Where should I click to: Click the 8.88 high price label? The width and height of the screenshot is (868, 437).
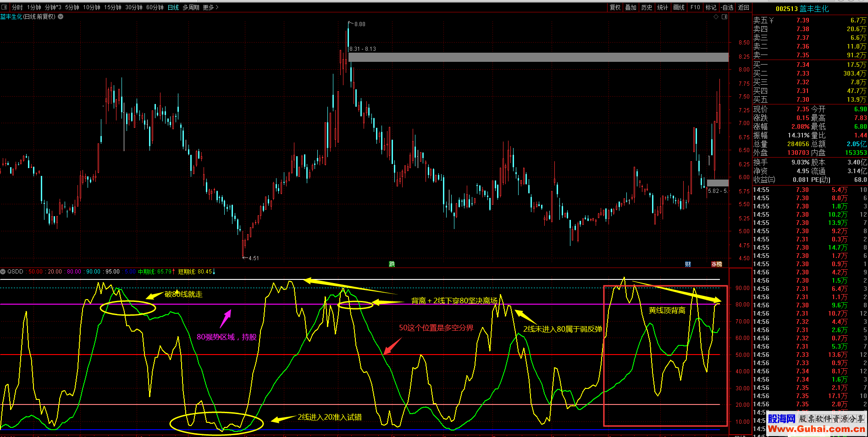tap(360, 24)
